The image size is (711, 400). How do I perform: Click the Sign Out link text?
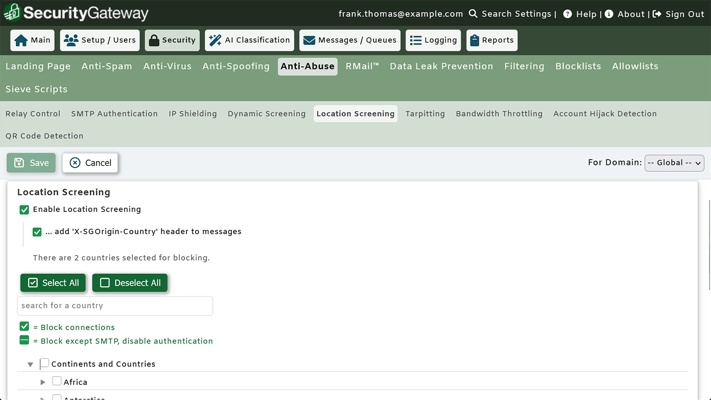pyautogui.click(x=685, y=14)
